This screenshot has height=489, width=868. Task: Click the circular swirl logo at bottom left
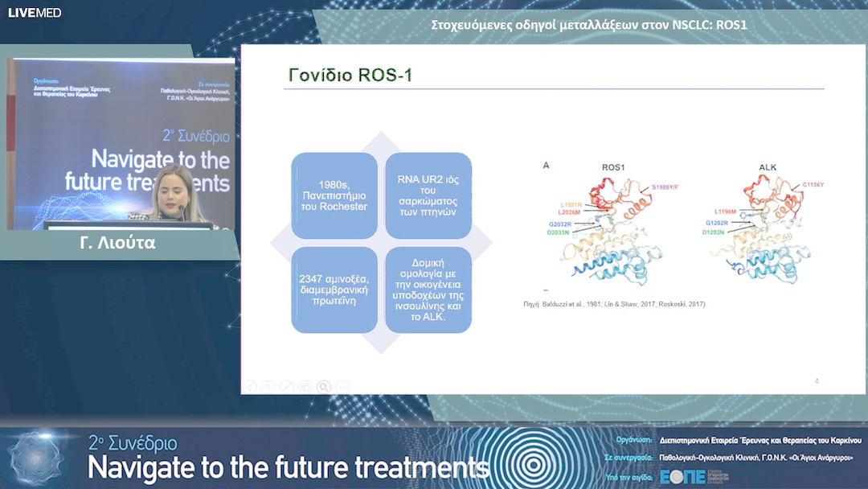(36, 457)
